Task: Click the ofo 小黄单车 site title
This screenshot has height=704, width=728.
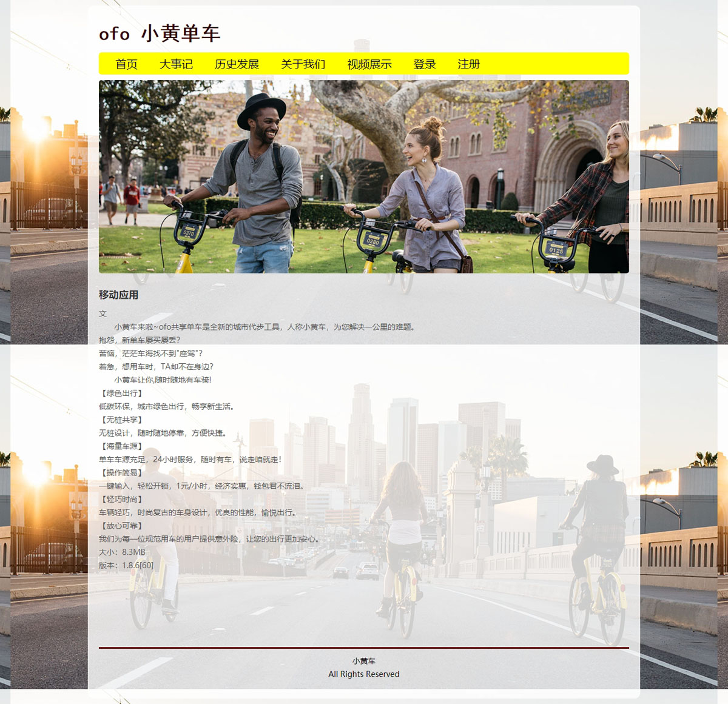Action: click(160, 33)
